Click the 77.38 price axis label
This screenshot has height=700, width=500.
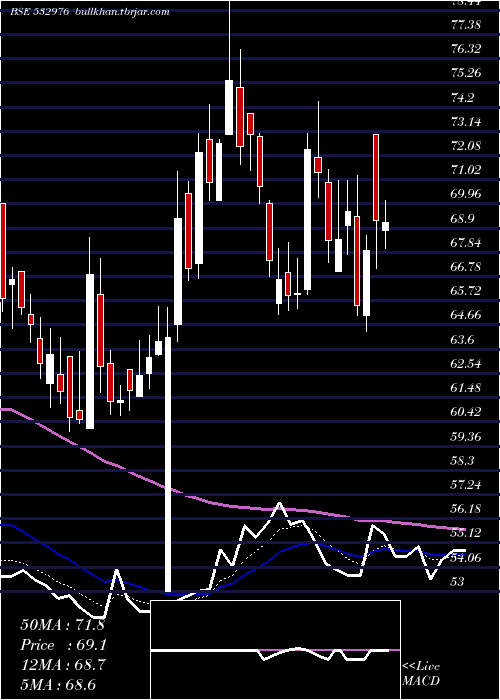(x=466, y=24)
